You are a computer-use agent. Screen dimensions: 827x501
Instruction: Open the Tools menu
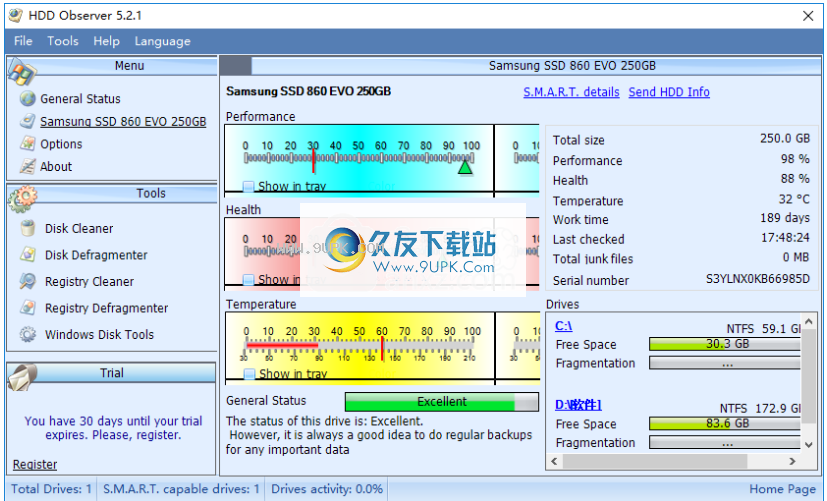point(63,41)
